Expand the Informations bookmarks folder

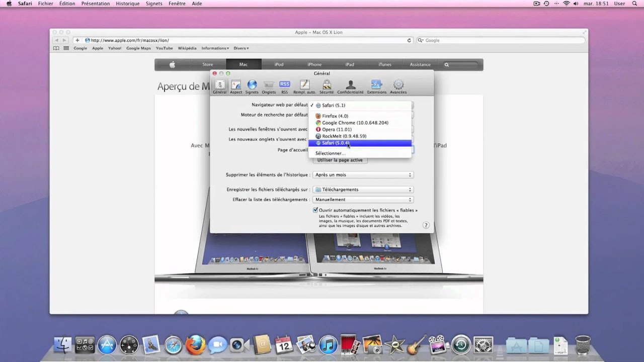pos(215,48)
